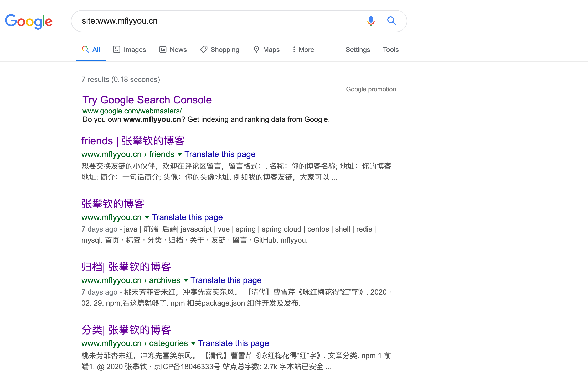
Task: Click the All tab magnifier icon
Action: pyautogui.click(x=85, y=49)
